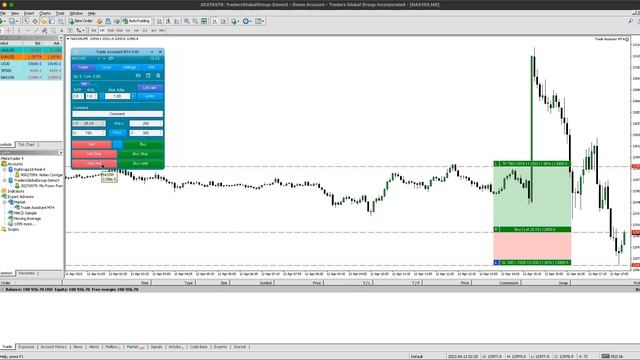Screen dimensions: 640x360
Task: Open the Charts menu
Action: (x=44, y=13)
